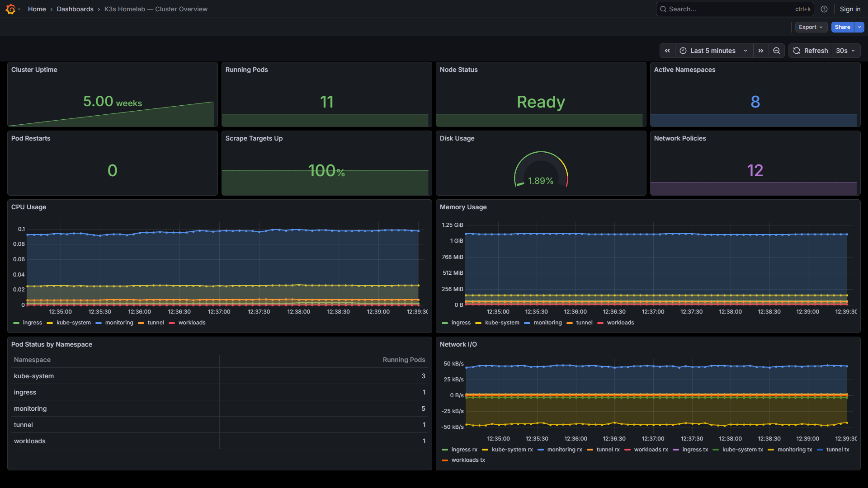Click the search magnifier icon
This screenshot has height=488, width=868.
pyautogui.click(x=663, y=9)
